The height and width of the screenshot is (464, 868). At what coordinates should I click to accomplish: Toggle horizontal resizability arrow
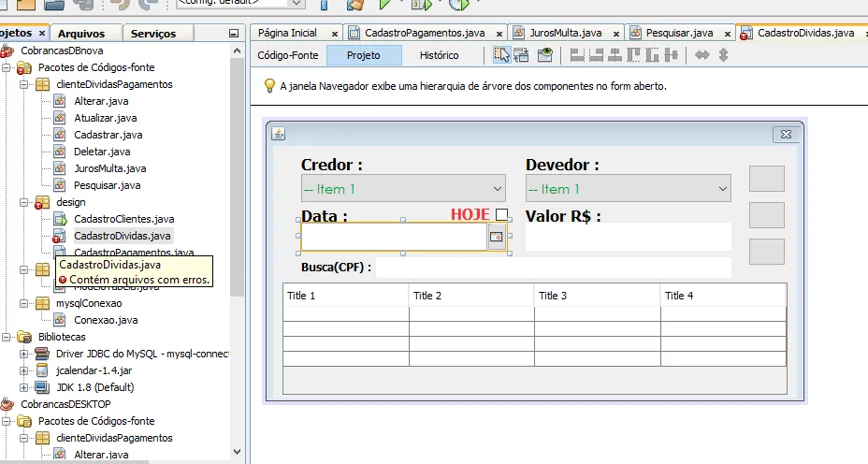[702, 55]
